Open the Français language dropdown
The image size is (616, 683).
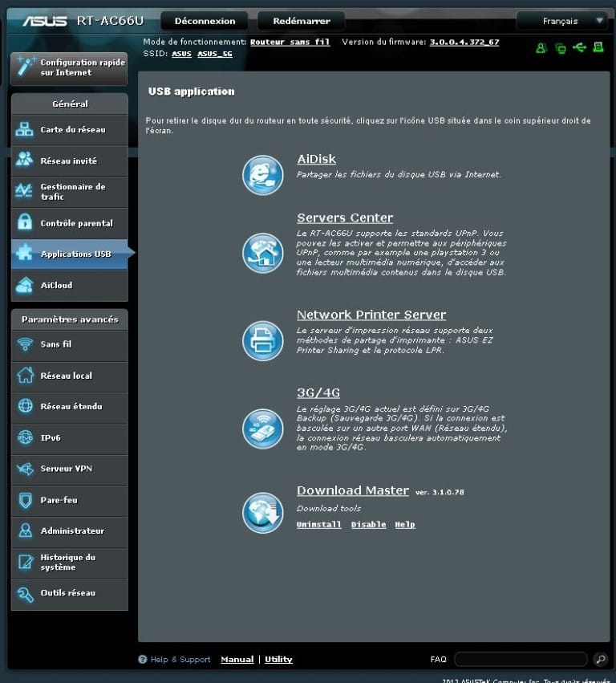click(562, 21)
